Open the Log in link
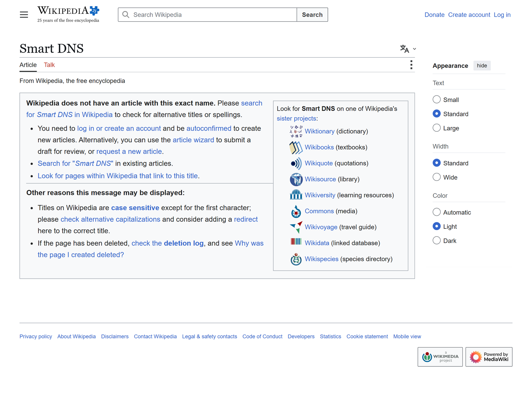This screenshot has width=532, height=399. pyautogui.click(x=502, y=15)
